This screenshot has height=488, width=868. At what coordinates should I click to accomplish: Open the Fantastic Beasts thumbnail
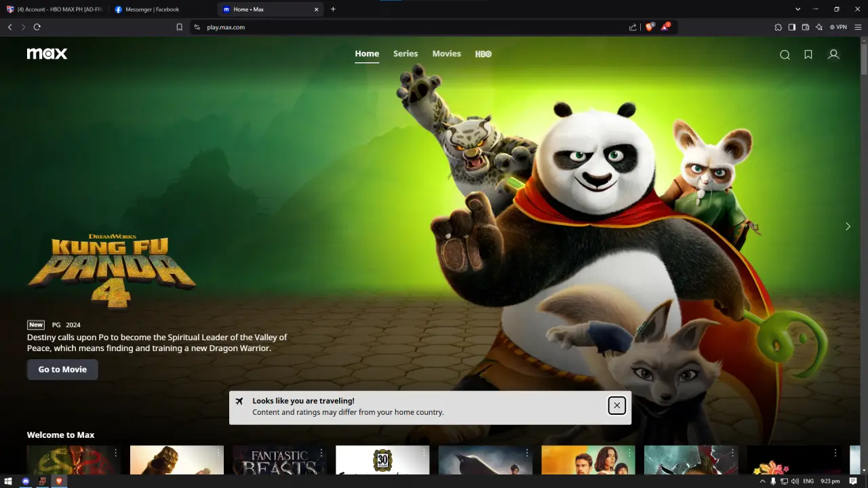click(x=280, y=460)
